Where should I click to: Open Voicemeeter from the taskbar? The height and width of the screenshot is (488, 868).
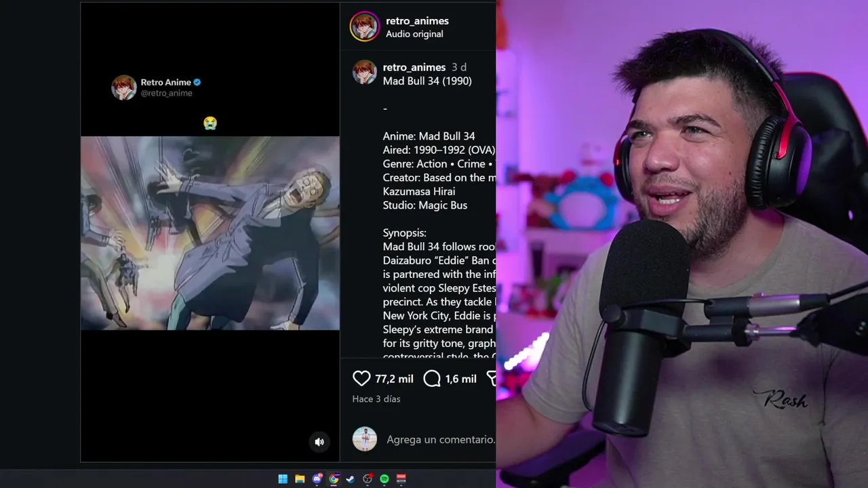(401, 479)
